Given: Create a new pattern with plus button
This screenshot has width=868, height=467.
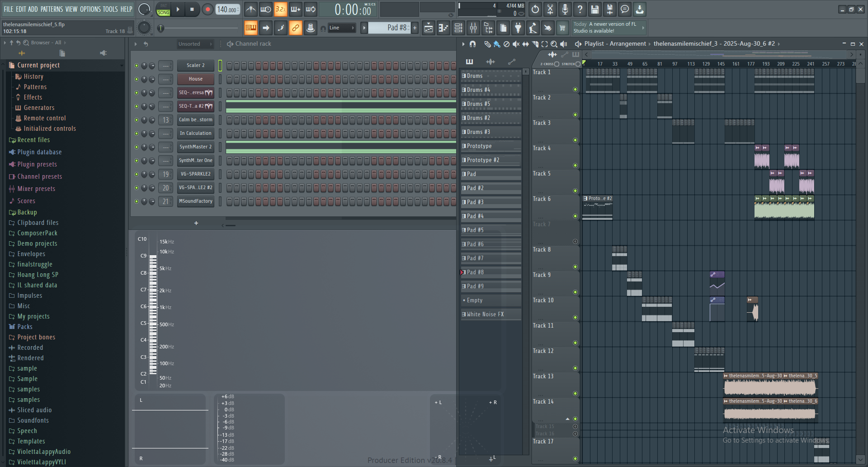Looking at the screenshot, I should pyautogui.click(x=415, y=28).
